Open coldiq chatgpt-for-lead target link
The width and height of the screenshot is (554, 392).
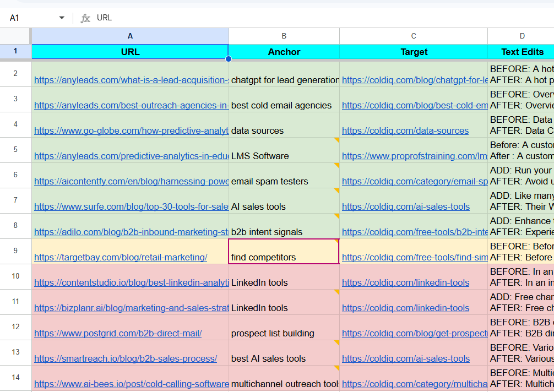[415, 80]
